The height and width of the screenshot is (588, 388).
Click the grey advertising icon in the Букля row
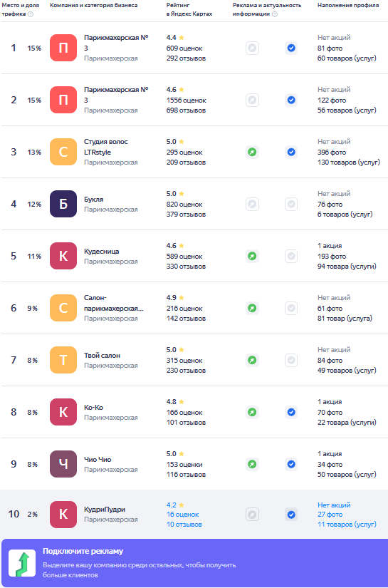click(x=253, y=205)
